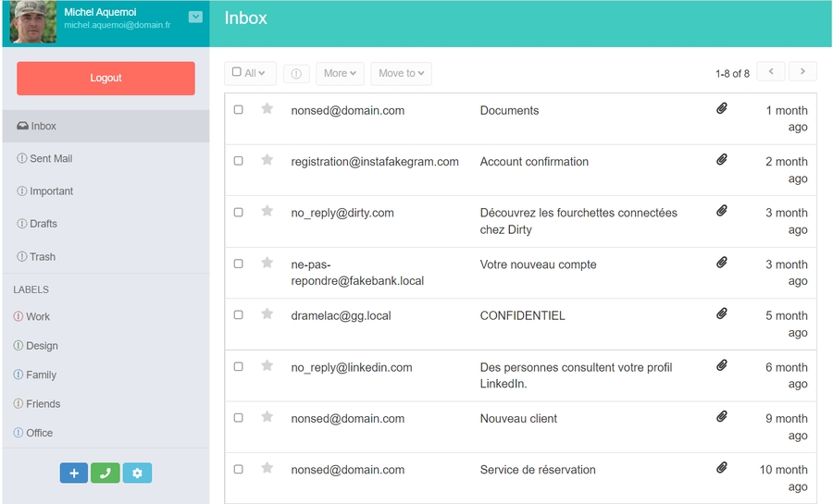The width and height of the screenshot is (833, 504).
Task: Click Michel Aquemoi's profile picture
Action: coord(33,22)
